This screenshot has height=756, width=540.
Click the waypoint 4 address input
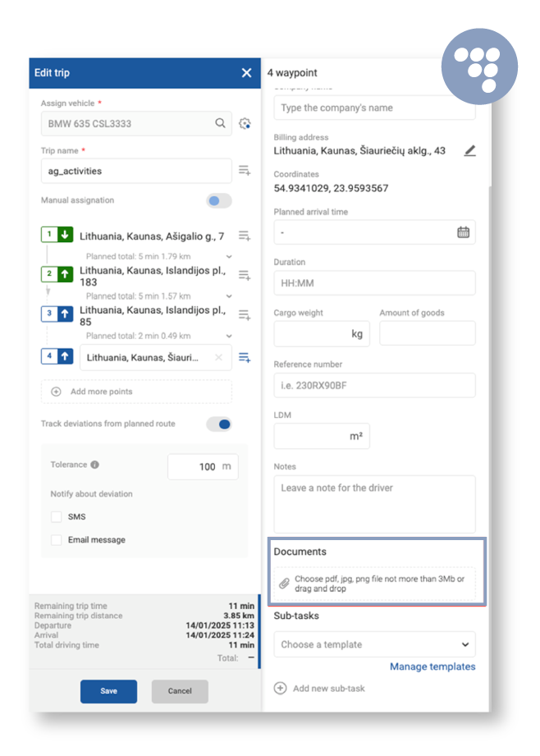156,357
